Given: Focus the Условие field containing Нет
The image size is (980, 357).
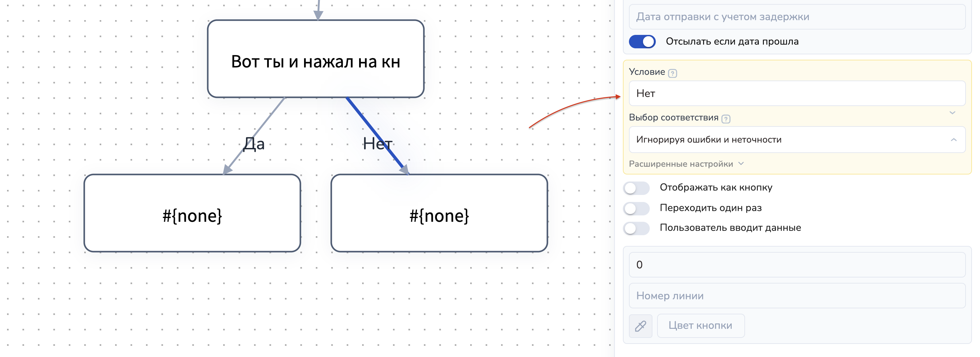Looking at the screenshot, I should point(797,94).
